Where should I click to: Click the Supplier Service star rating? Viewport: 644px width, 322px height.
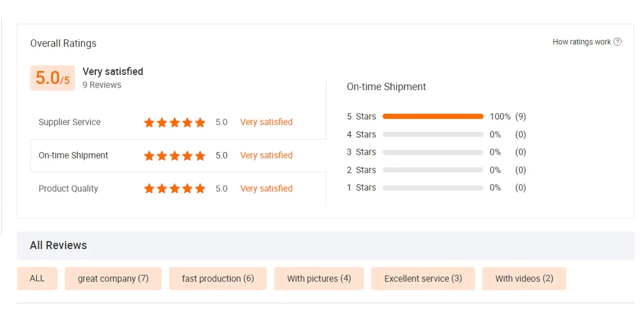tap(175, 122)
